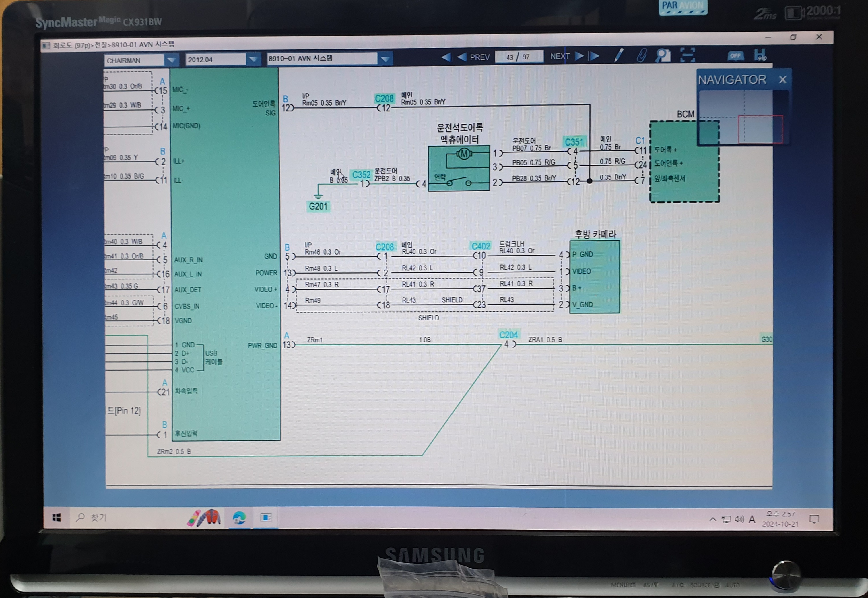868x598 pixels.
Task: Click the rear camera 후방 카메라 block
Action: coord(594,276)
